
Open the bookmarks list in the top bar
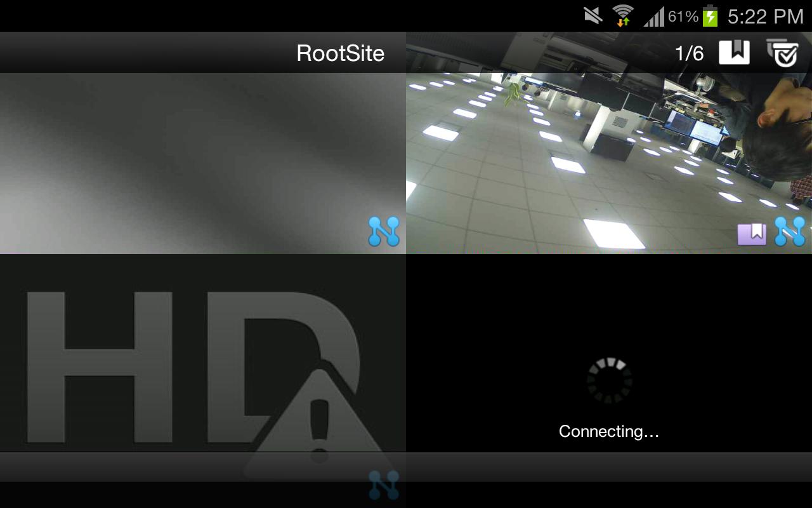point(733,53)
